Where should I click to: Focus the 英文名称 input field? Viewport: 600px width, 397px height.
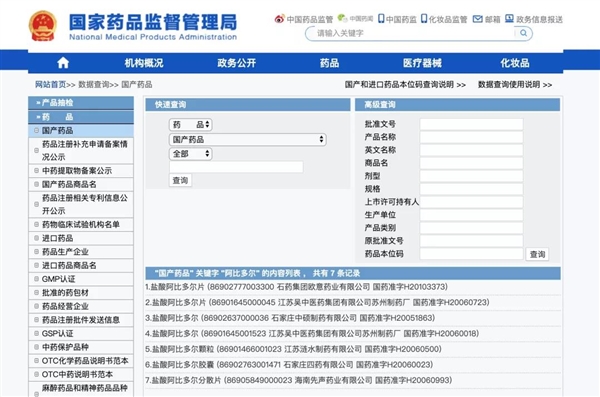471,150
